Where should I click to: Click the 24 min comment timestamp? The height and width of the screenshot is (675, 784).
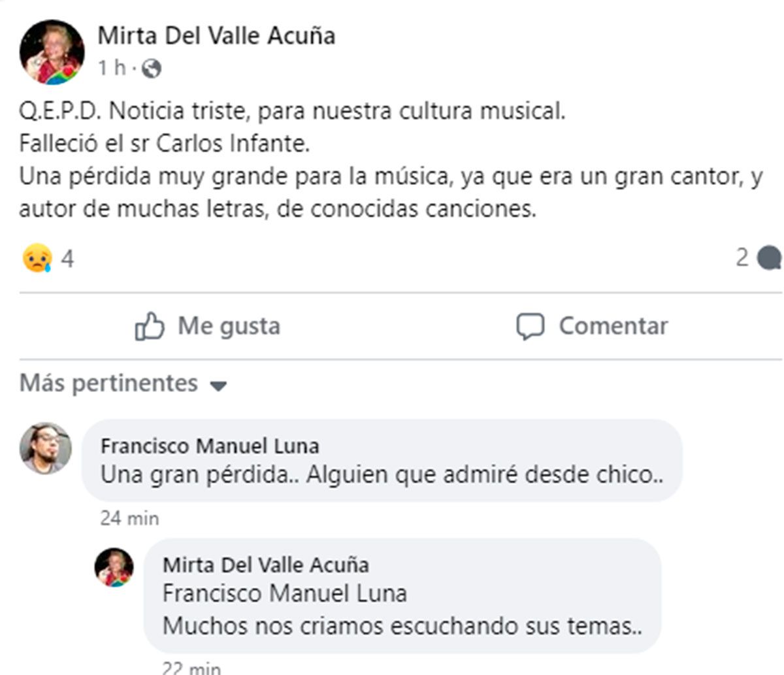point(129,518)
